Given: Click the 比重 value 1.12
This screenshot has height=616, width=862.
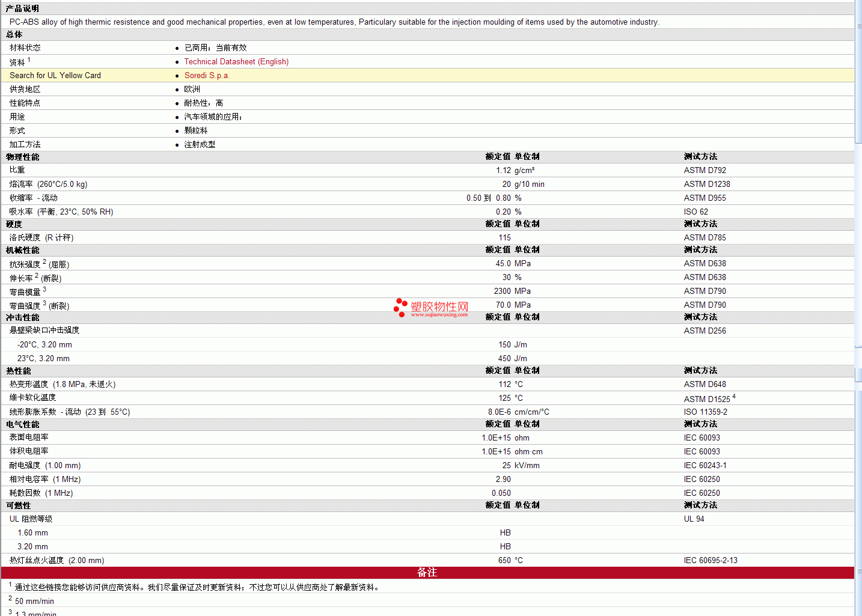Looking at the screenshot, I should pos(503,170).
